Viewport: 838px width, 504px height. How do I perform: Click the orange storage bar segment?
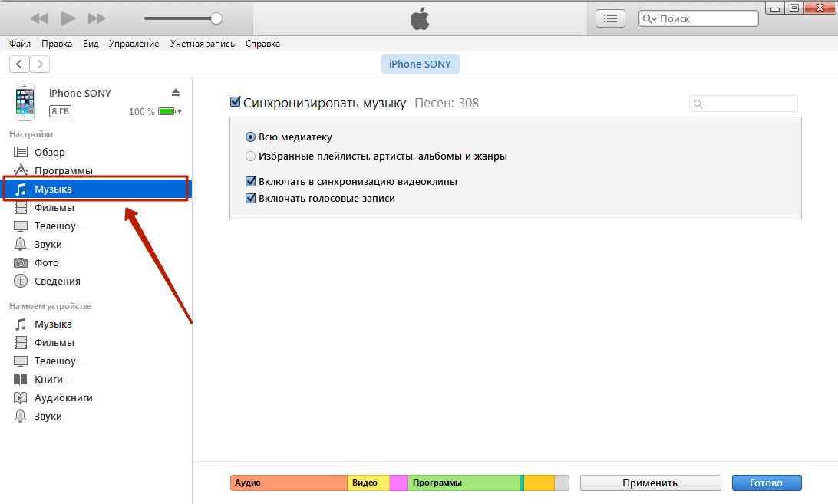tap(539, 483)
